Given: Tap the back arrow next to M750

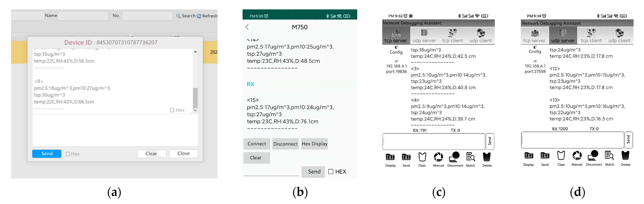Looking at the screenshot, I should [x=247, y=27].
